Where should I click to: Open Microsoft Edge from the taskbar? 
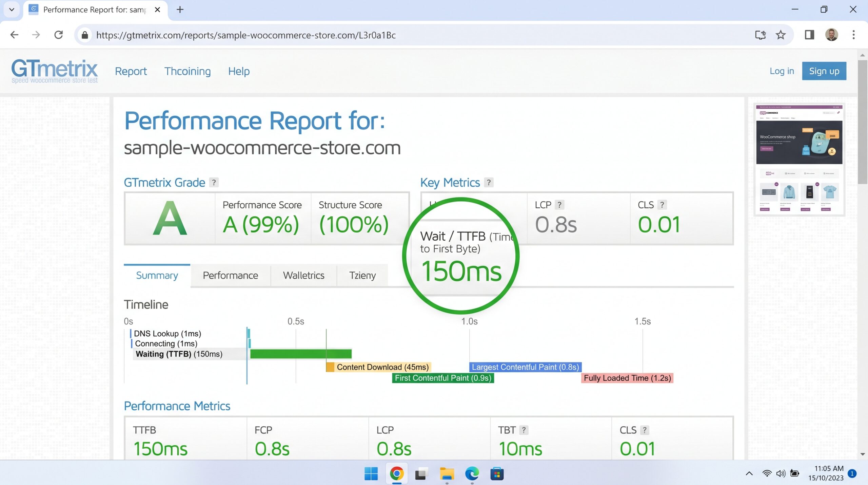pos(472,473)
